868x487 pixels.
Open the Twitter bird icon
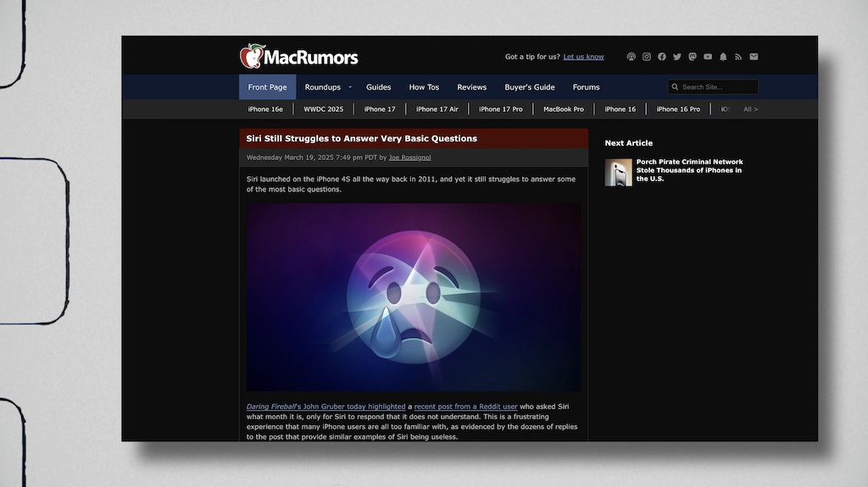(677, 57)
